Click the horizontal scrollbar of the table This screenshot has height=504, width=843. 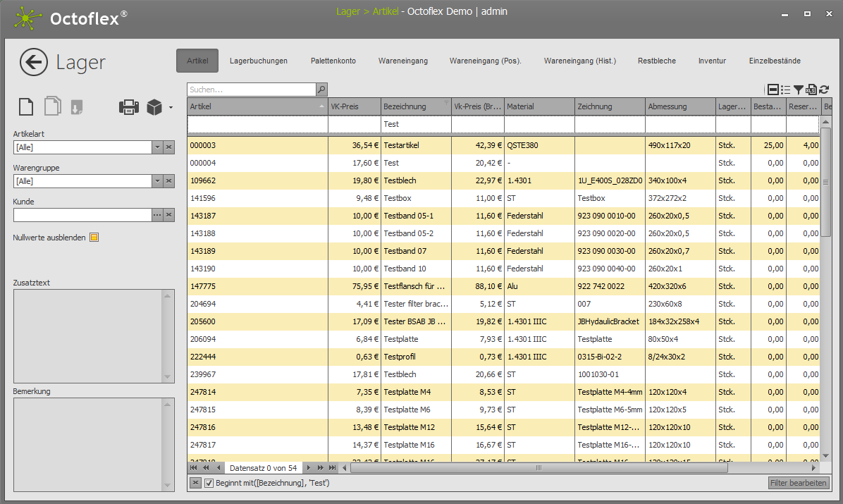539,467
